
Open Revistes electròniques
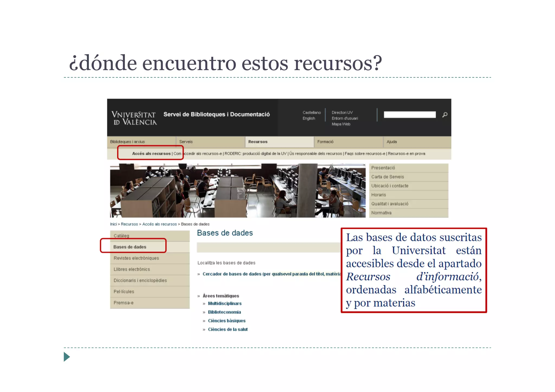(150, 258)
